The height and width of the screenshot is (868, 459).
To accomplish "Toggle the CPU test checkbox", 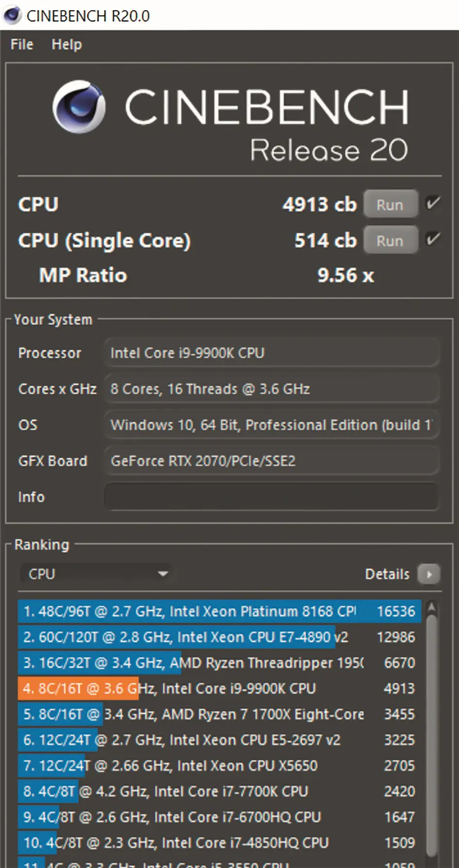I will [433, 203].
